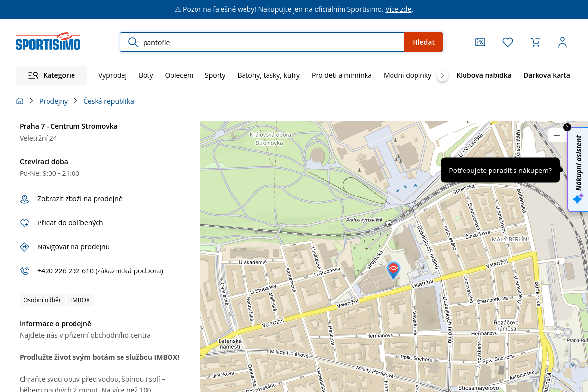Click the Hledat search button

(423, 42)
